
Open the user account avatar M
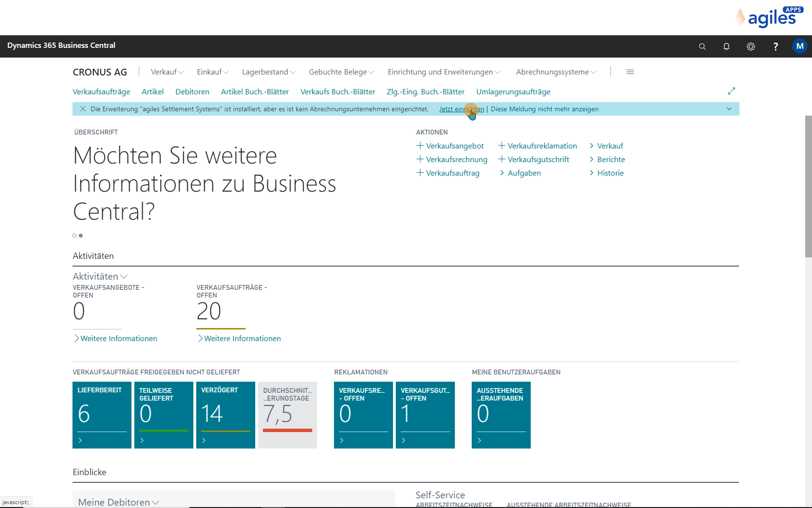pyautogui.click(x=800, y=46)
